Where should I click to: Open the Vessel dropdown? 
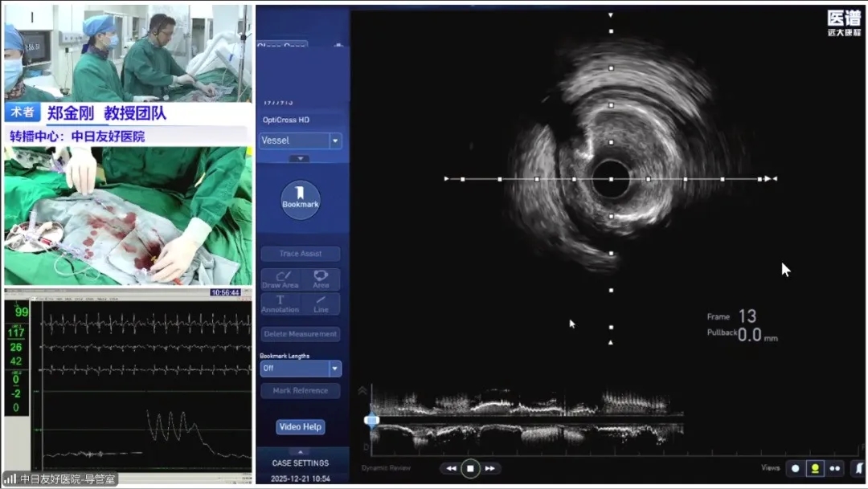[335, 141]
